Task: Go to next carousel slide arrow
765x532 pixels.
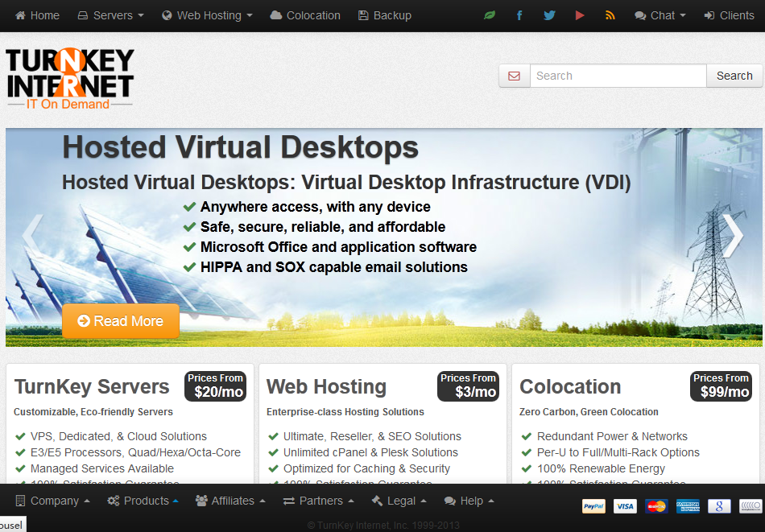Action: [x=733, y=236]
